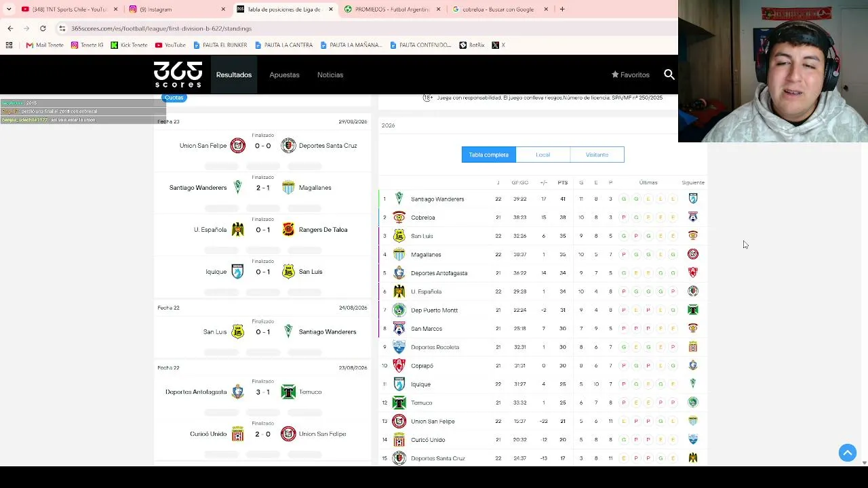
Task: Click the Siguiente column header
Action: (693, 182)
